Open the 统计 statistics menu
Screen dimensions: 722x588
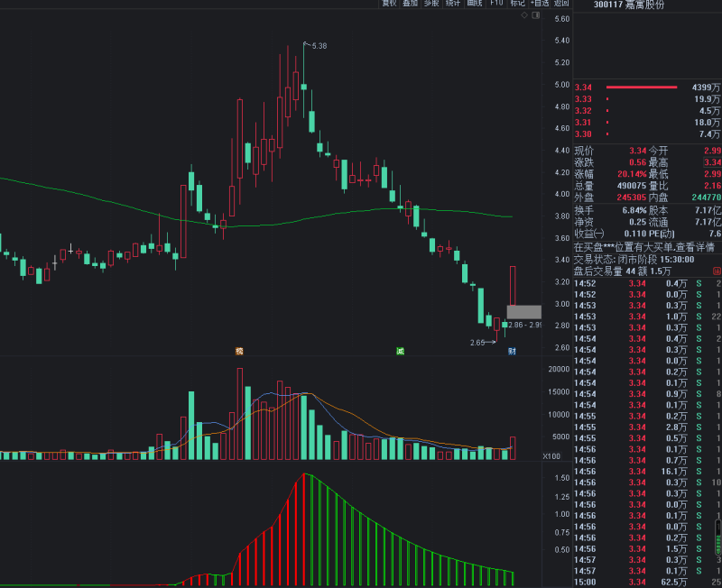tap(453, 4)
